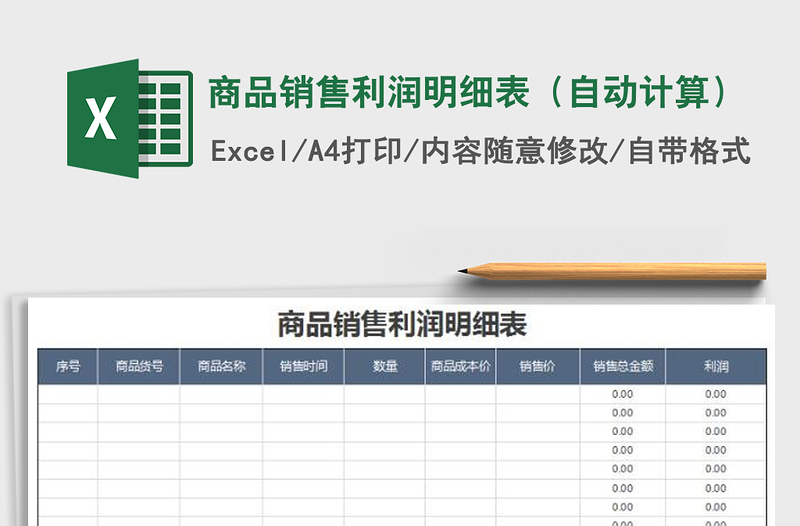
Task: Click first 0.00 cell under 利润
Action: pos(716,394)
